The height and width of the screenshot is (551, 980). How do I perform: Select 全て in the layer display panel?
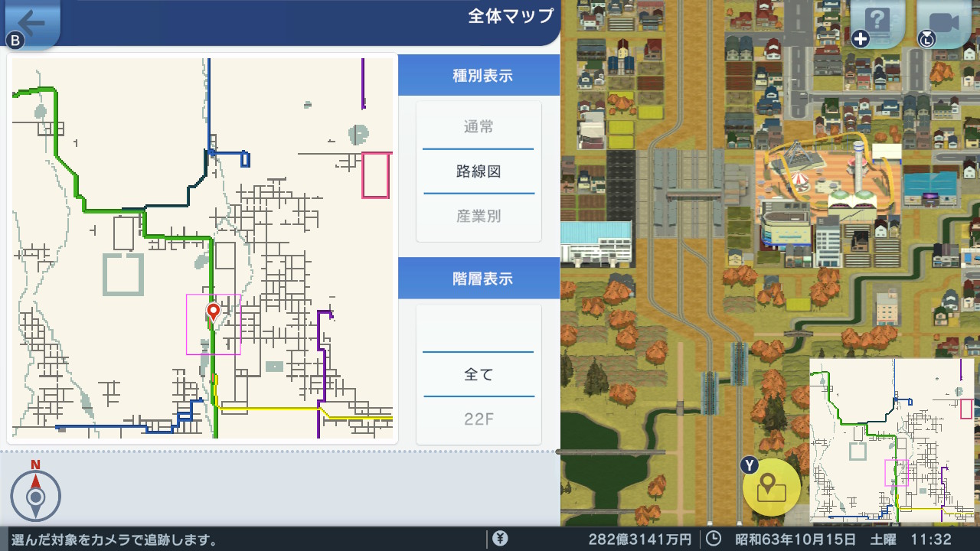click(x=478, y=373)
